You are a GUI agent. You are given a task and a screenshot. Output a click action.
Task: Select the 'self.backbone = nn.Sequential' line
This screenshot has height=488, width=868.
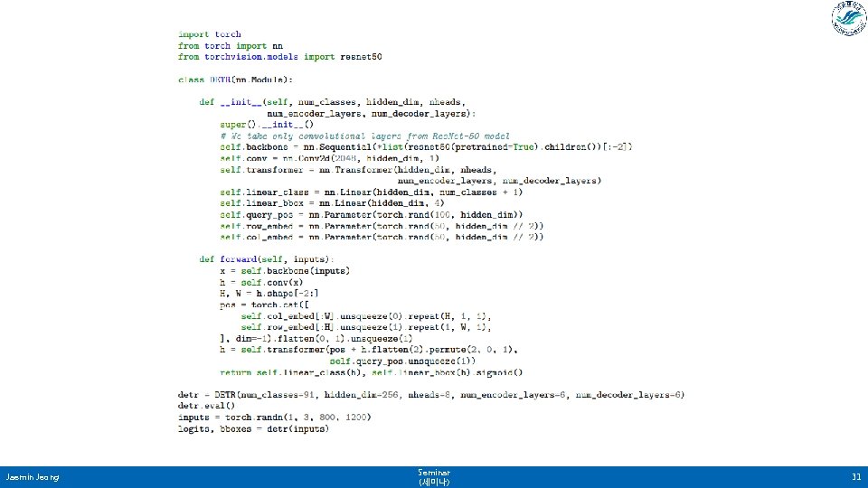pos(426,147)
